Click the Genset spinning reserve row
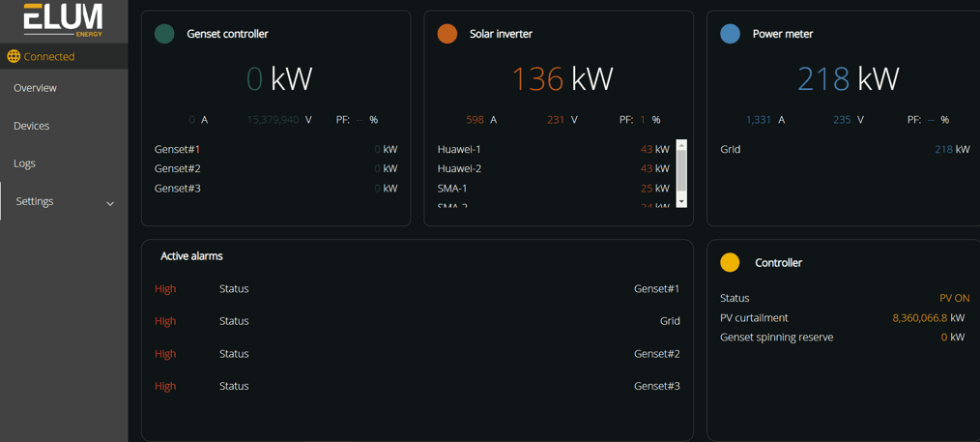 coord(845,338)
